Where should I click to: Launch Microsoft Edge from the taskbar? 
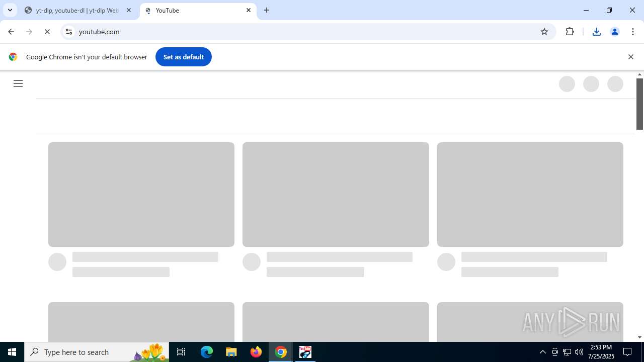click(x=207, y=352)
